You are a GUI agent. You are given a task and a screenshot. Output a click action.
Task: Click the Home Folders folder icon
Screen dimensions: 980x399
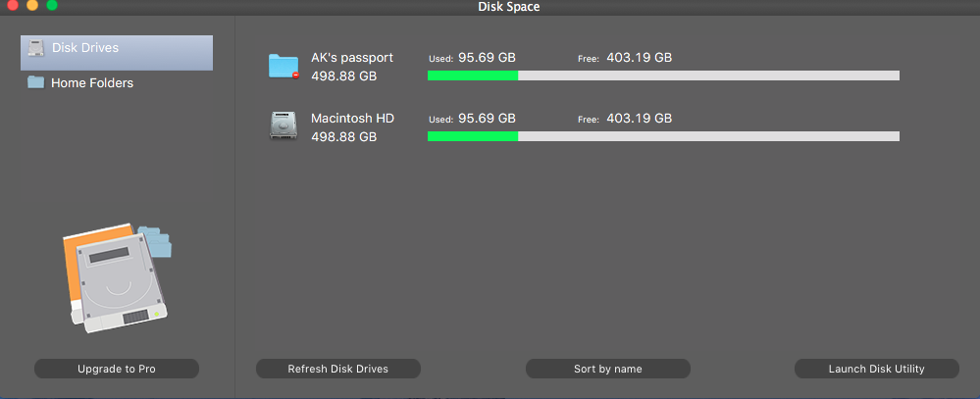pyautogui.click(x=35, y=83)
